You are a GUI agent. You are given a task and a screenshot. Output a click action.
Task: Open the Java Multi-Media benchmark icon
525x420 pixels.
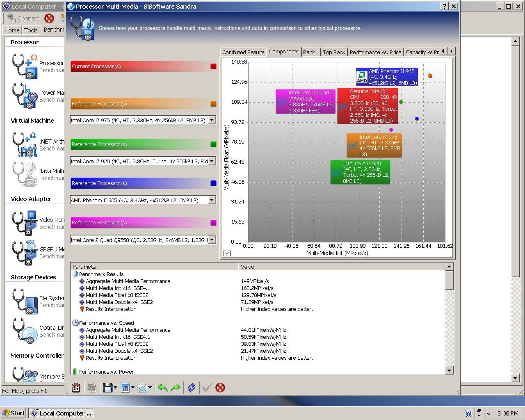[x=25, y=174]
